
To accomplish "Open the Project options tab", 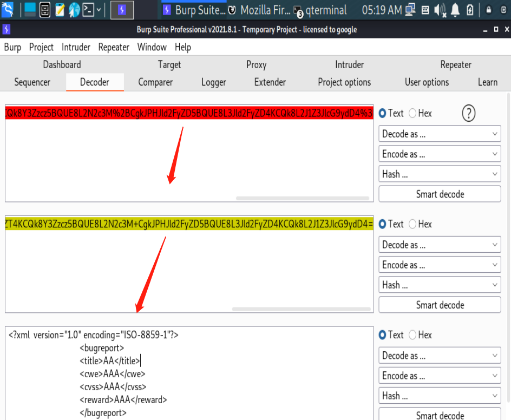I will click(x=344, y=82).
